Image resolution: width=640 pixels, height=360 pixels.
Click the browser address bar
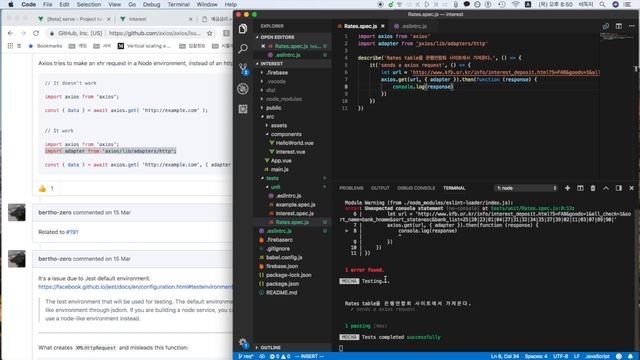(x=129, y=33)
